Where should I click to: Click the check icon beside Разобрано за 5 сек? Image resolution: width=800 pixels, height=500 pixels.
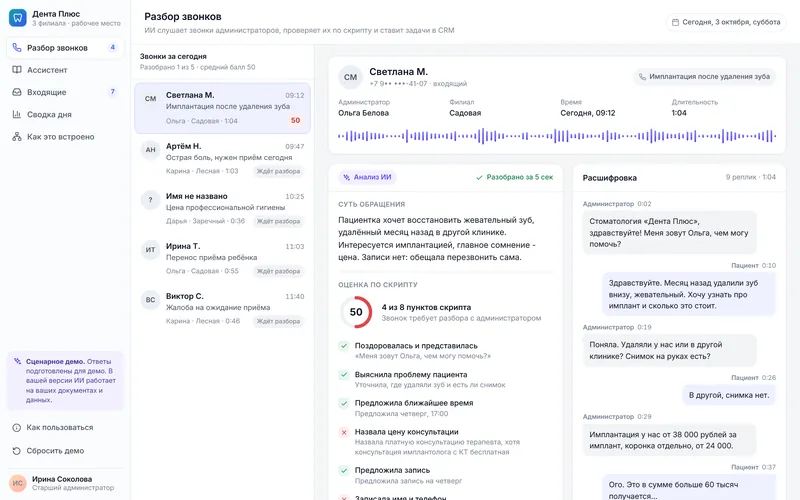(x=479, y=178)
